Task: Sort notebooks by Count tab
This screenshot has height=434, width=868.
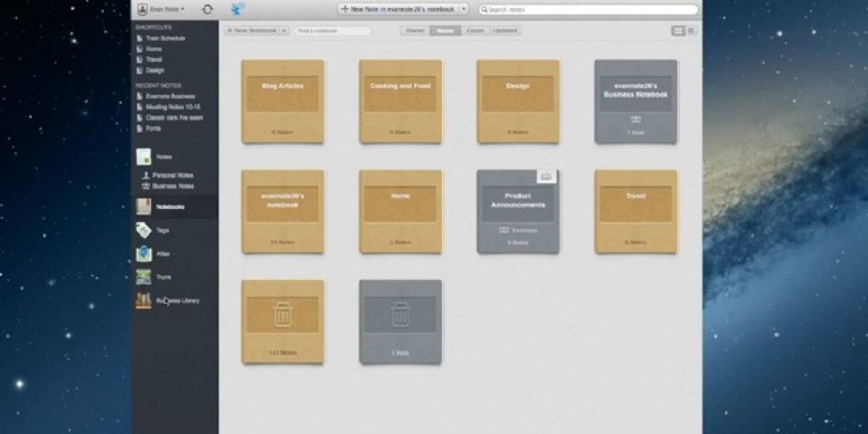Action: click(x=475, y=31)
